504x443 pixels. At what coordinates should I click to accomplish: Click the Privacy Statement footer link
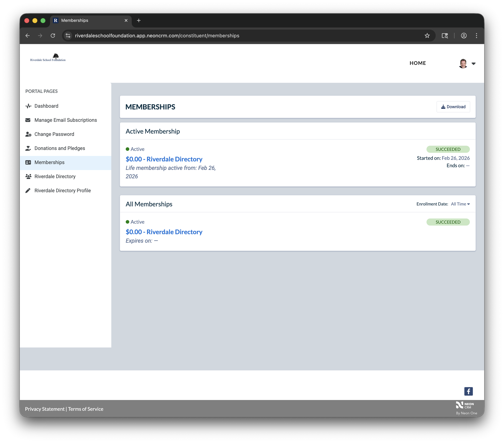tap(45, 409)
